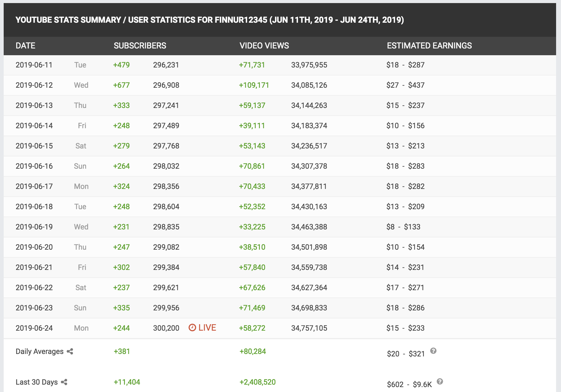Click the +279 subscriber gain
561x392 pixels.
(122, 146)
